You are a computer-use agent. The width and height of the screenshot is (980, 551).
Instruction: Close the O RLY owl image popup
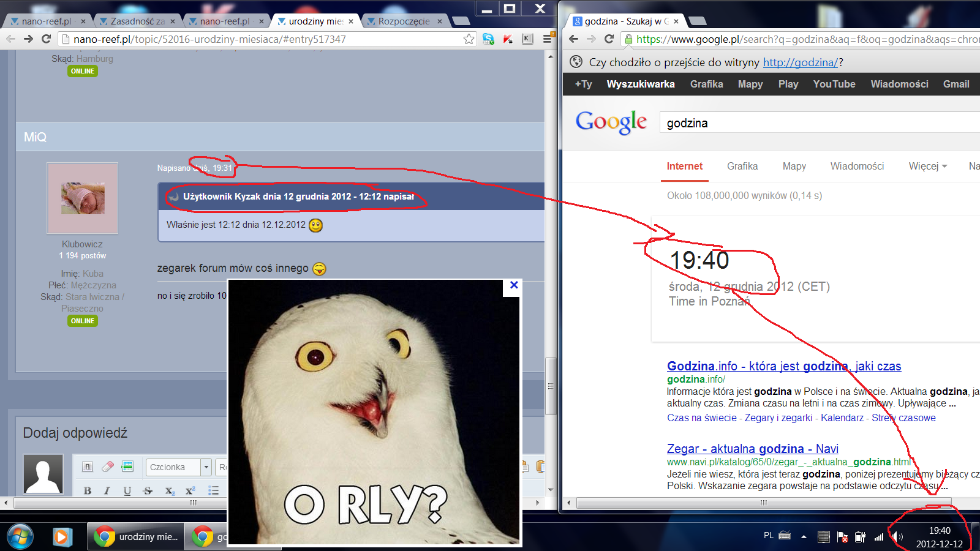pyautogui.click(x=514, y=285)
